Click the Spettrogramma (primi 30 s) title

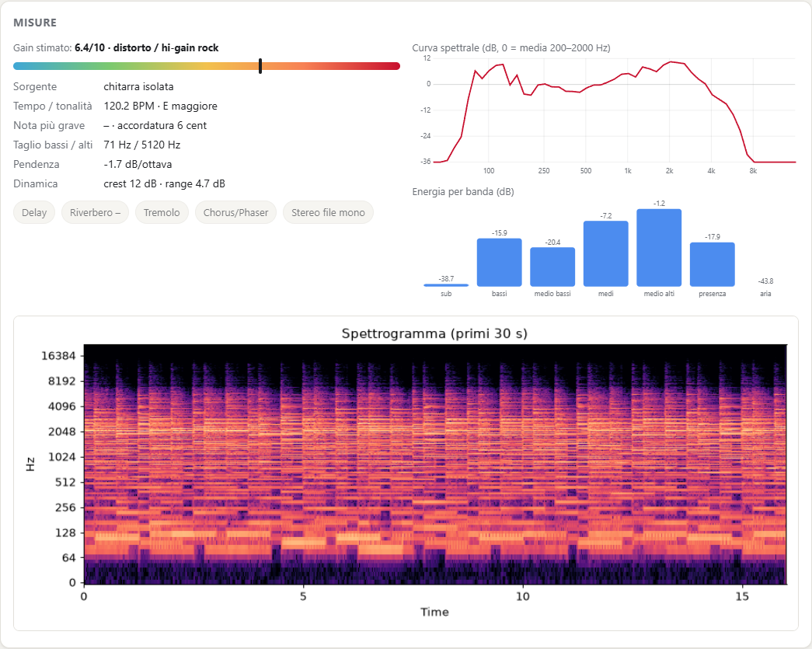pyautogui.click(x=434, y=333)
